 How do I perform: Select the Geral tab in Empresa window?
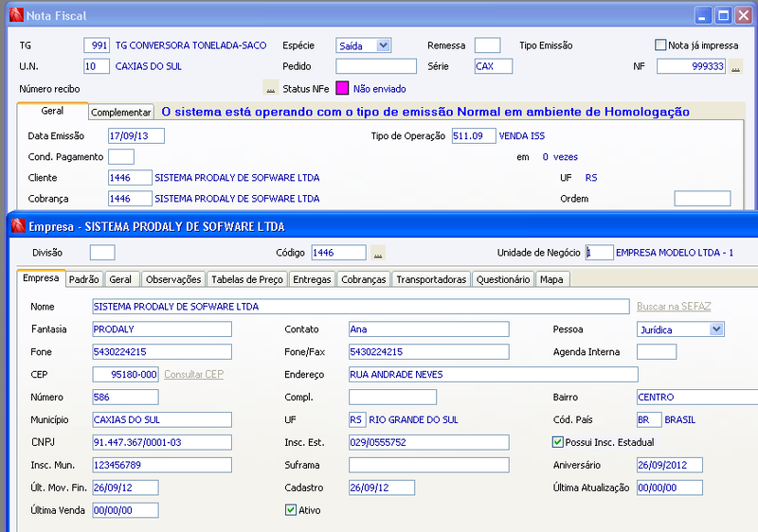(121, 279)
